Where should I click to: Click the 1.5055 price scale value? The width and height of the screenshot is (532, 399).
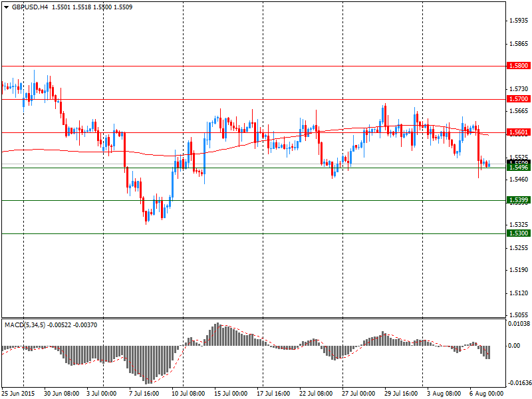pos(519,315)
